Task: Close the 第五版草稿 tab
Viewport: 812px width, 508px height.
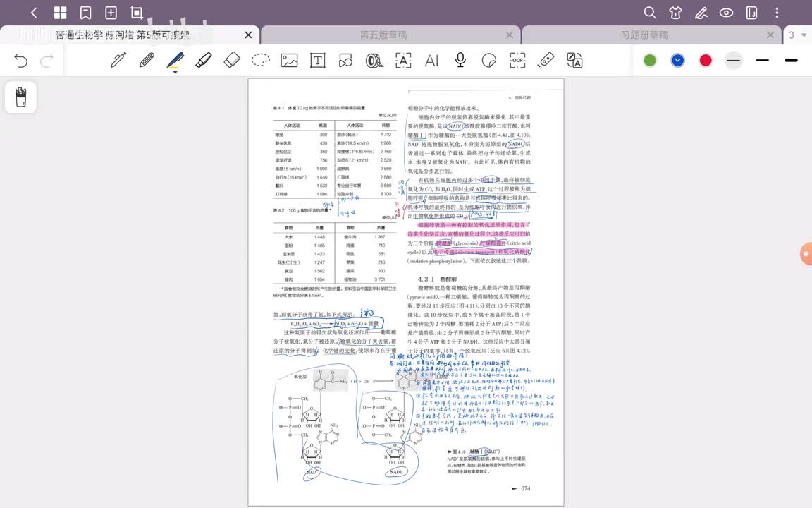Action: coord(510,35)
